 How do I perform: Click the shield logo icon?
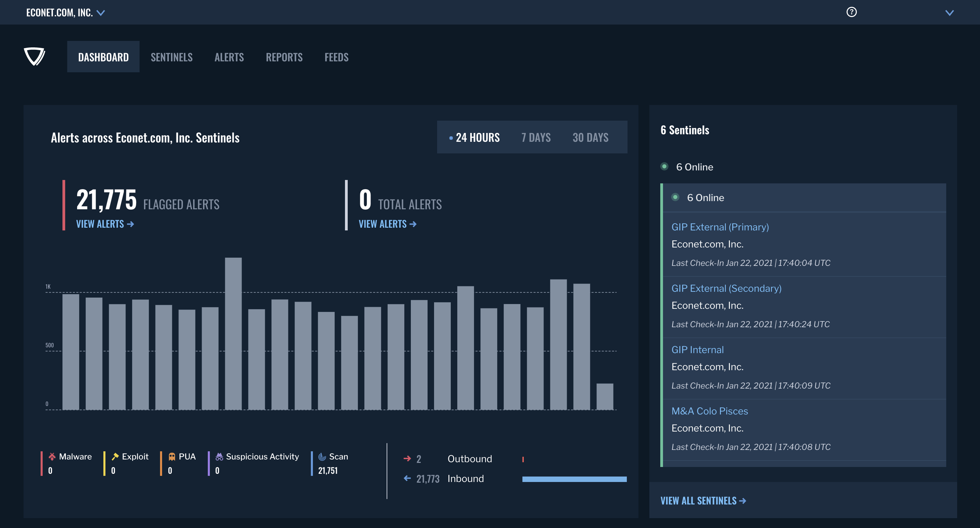[x=34, y=57]
